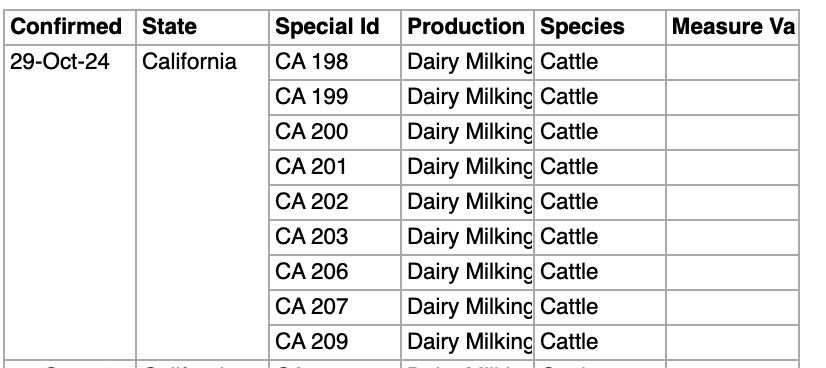This screenshot has width=826, height=368.
Task: Select the Measure Va column header
Action: (x=732, y=27)
